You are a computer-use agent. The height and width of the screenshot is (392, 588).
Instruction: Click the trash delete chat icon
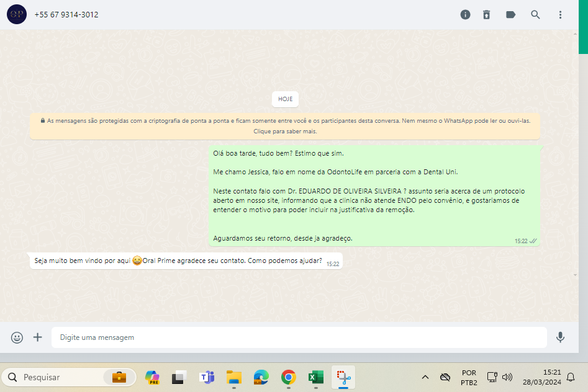[x=486, y=15]
